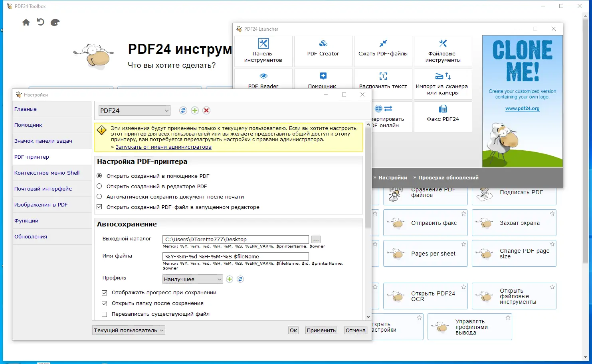Open Change PDF page size tile
The height and width of the screenshot is (364, 592).
tap(514, 254)
